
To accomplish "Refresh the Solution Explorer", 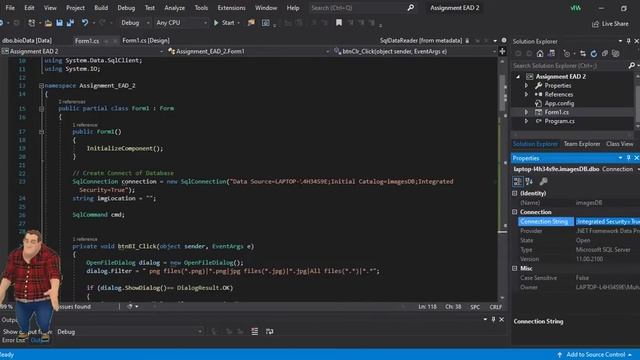I will click(x=594, y=53).
